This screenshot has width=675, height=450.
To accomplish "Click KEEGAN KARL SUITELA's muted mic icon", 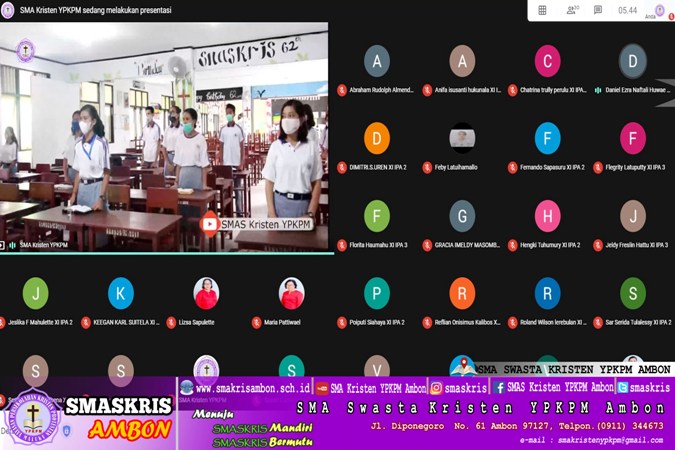I will 86,322.
